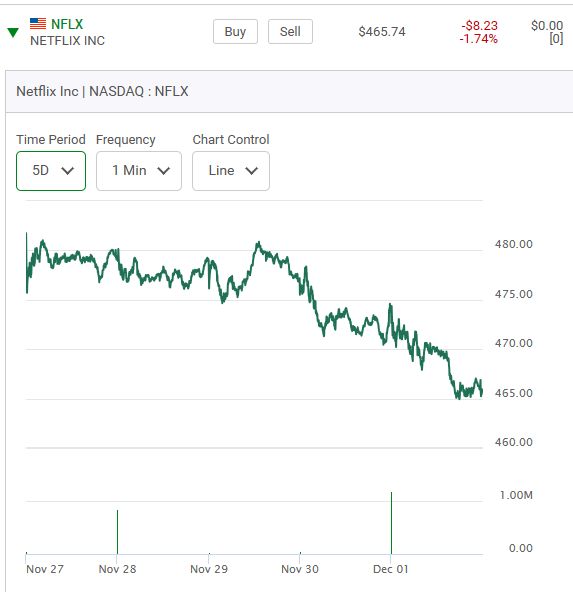Click the Sell button for Netflix
Image resolution: width=573 pixels, height=592 pixels.
290,32
